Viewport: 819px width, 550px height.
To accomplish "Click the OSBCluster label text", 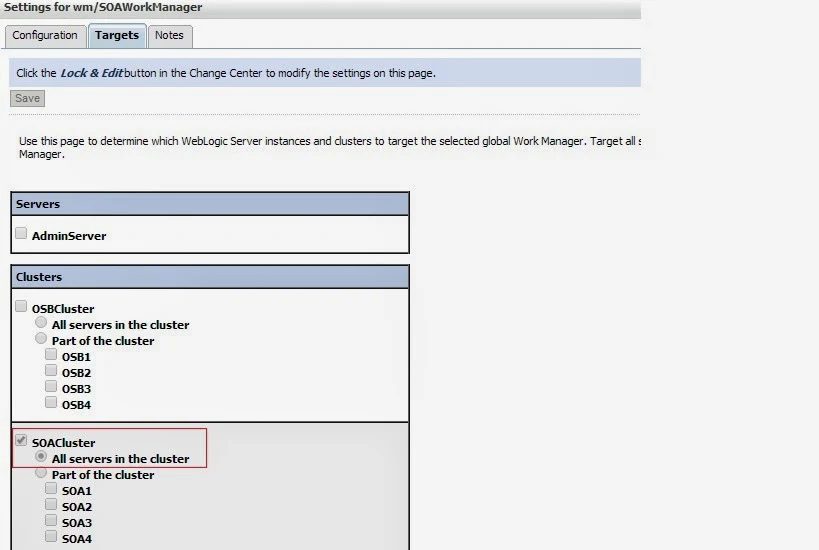I will click(63, 309).
